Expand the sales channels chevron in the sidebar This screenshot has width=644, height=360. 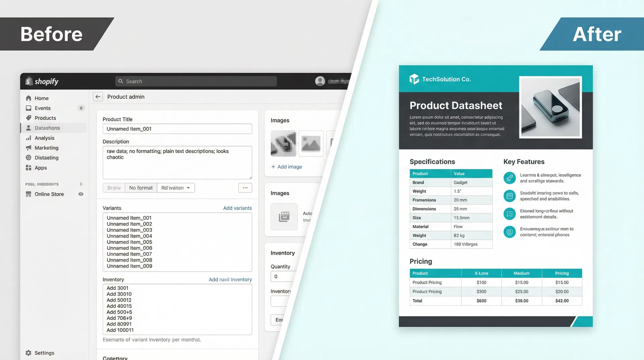[x=80, y=184]
